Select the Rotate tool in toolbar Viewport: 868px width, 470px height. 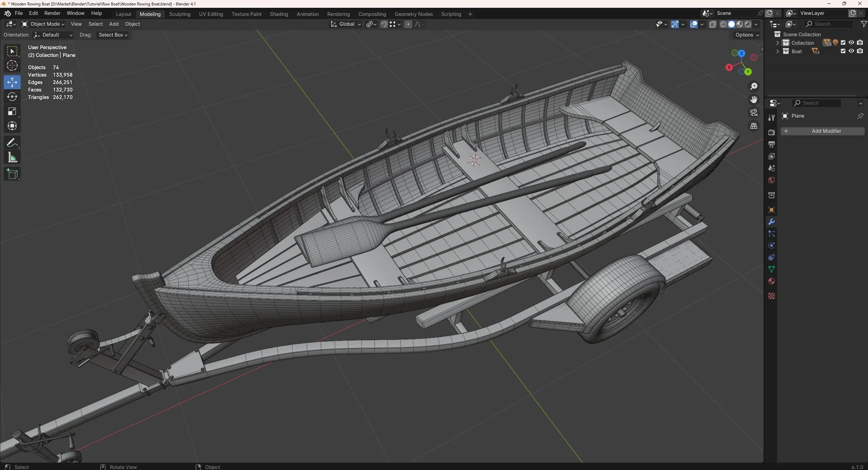12,97
